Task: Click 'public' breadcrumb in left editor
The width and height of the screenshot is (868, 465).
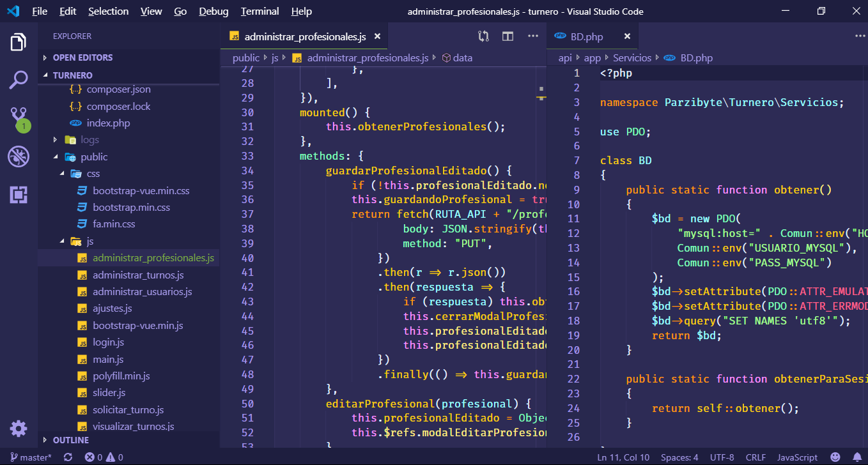Action: coord(246,57)
